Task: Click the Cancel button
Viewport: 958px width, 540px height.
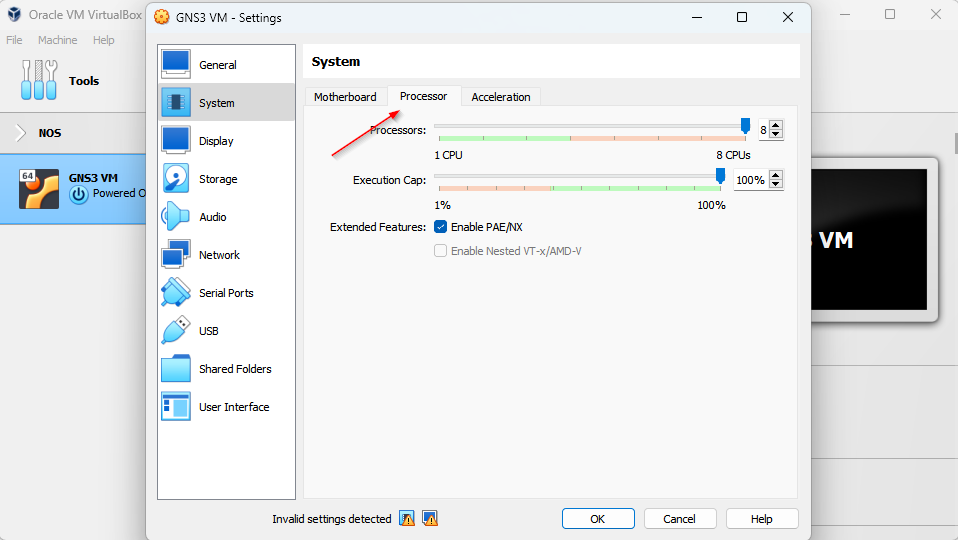Action: (679, 519)
